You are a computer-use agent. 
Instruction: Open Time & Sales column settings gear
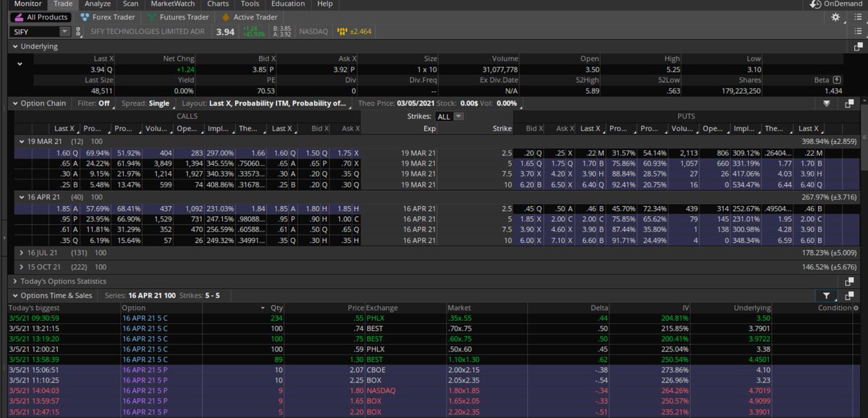click(856, 308)
